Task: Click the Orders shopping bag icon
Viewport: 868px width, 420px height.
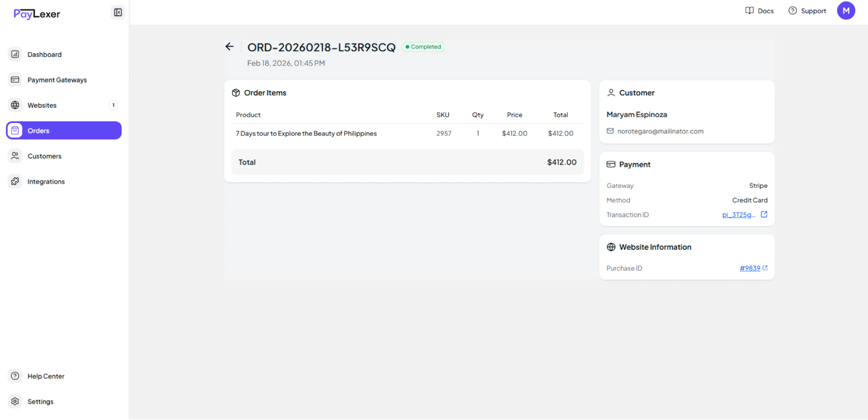Action: 15,130
